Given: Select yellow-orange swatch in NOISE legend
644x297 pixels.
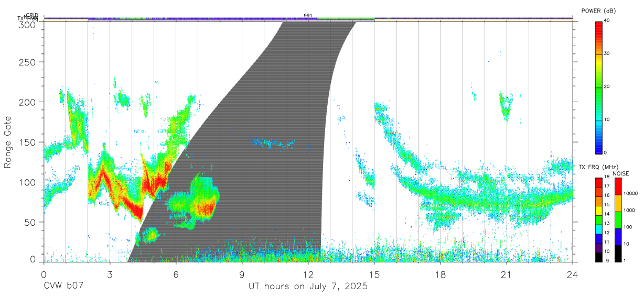Looking at the screenshot, I should coord(618,203).
